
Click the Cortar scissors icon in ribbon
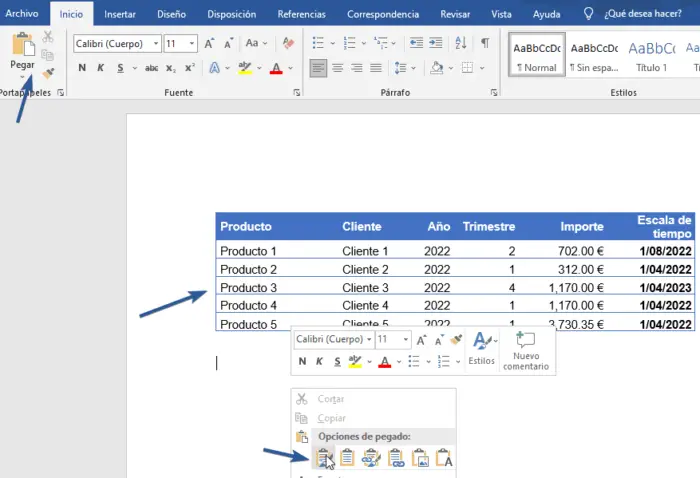(x=48, y=37)
